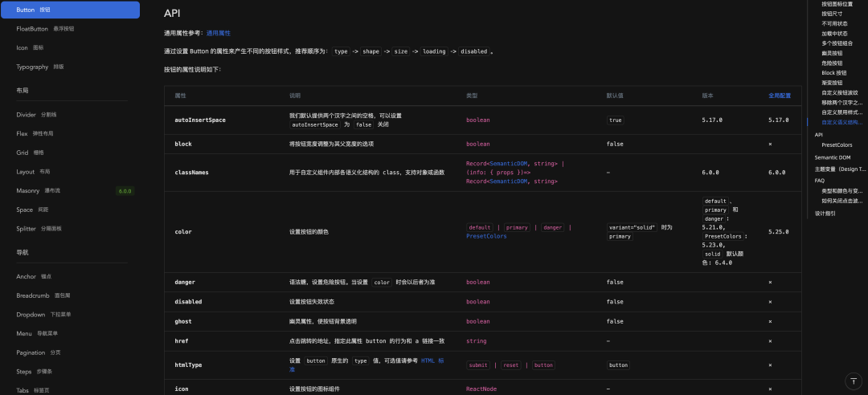
Task: Click the loading code tag in description
Action: tap(434, 51)
